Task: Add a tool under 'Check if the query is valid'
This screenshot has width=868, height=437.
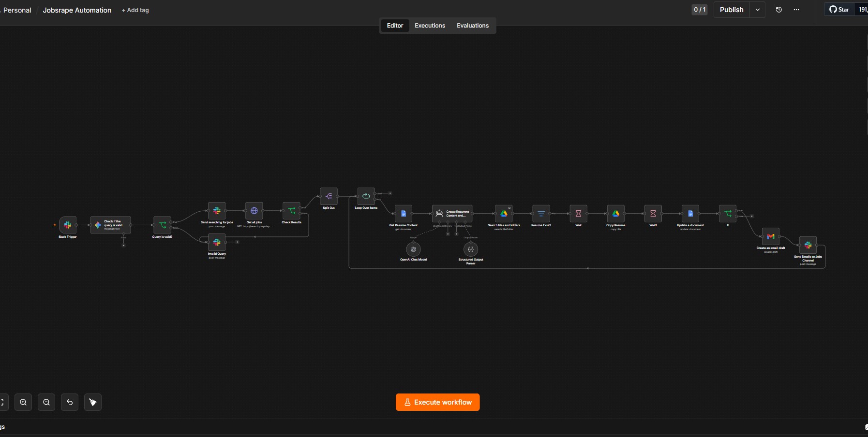Action: point(123,246)
